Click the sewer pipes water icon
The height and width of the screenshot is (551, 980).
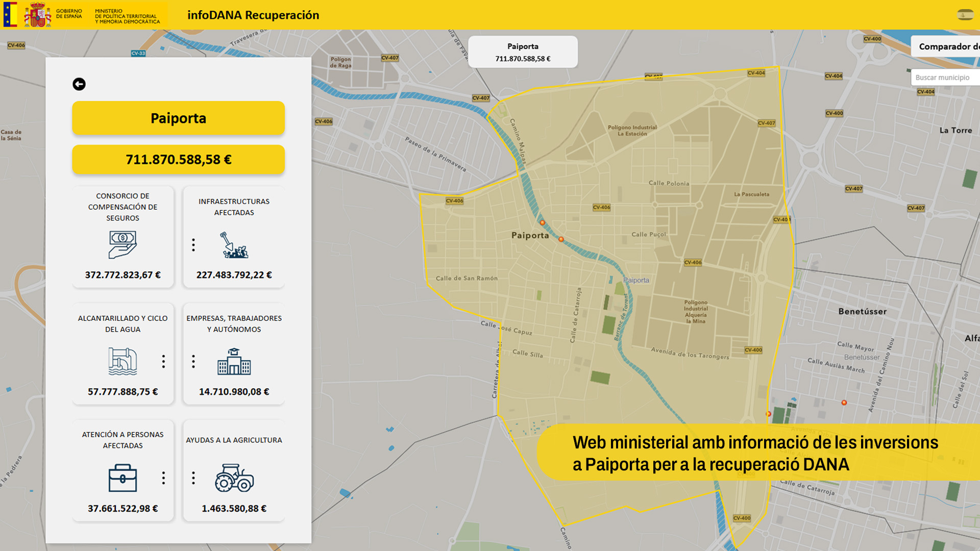tap(122, 361)
